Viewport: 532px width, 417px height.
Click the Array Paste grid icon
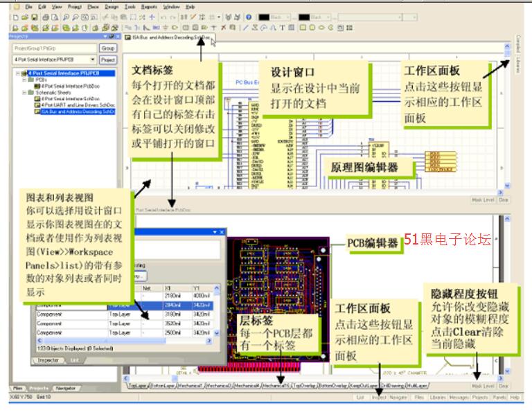[x=349, y=28]
